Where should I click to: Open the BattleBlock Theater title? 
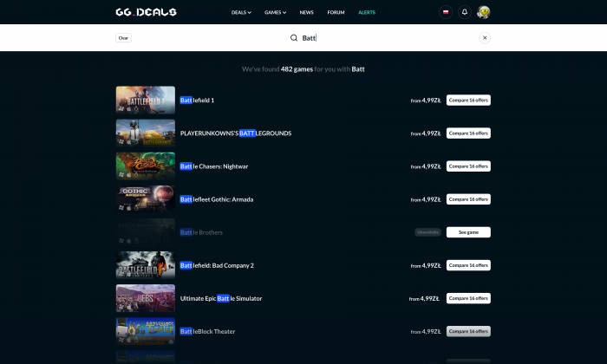click(207, 332)
